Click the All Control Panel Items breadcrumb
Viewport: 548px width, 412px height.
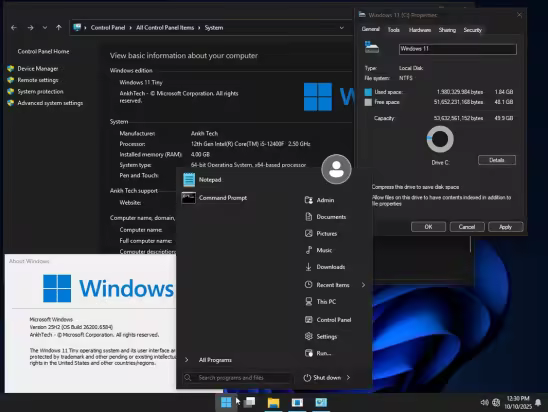(165, 28)
